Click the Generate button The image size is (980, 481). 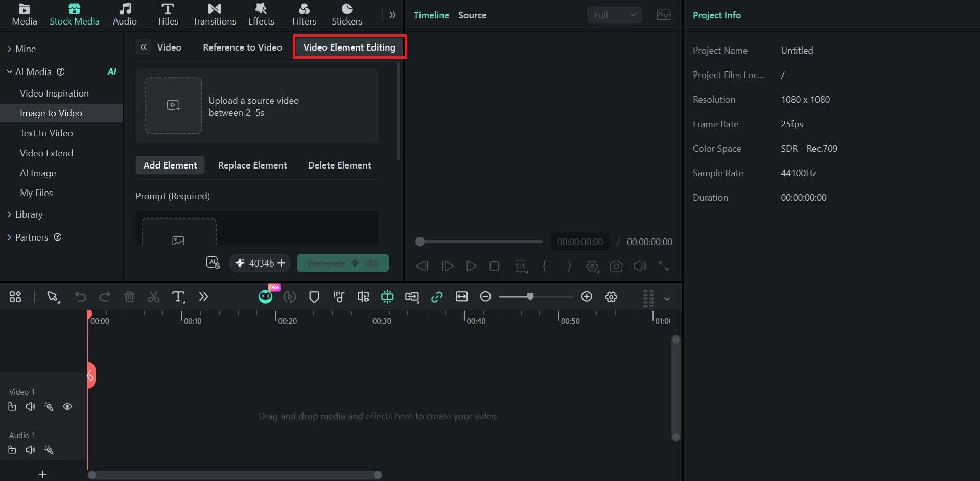pos(343,263)
